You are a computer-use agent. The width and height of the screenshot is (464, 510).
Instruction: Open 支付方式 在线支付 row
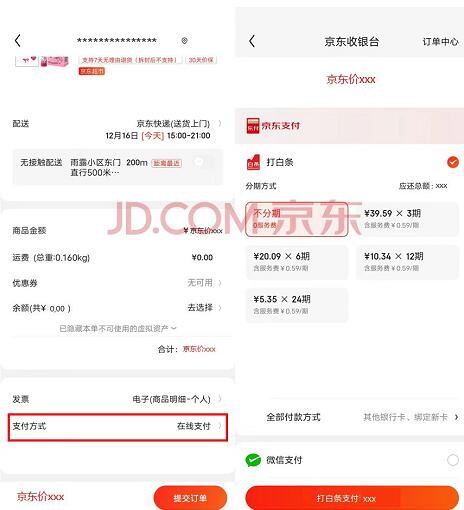tap(118, 427)
